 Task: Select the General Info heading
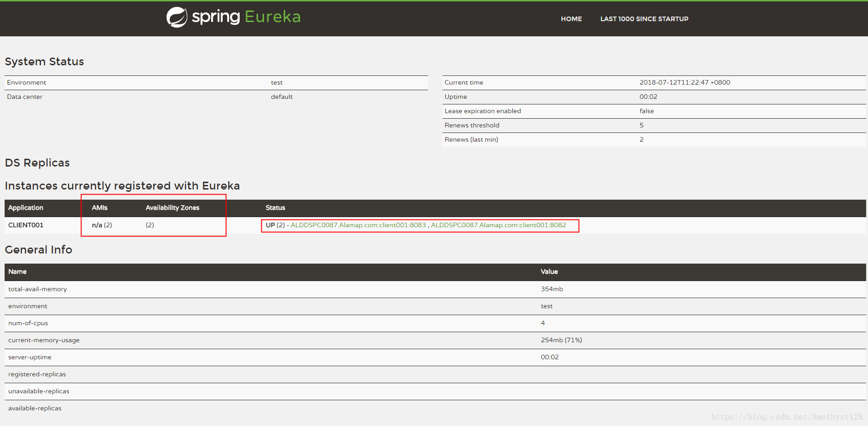click(x=39, y=250)
